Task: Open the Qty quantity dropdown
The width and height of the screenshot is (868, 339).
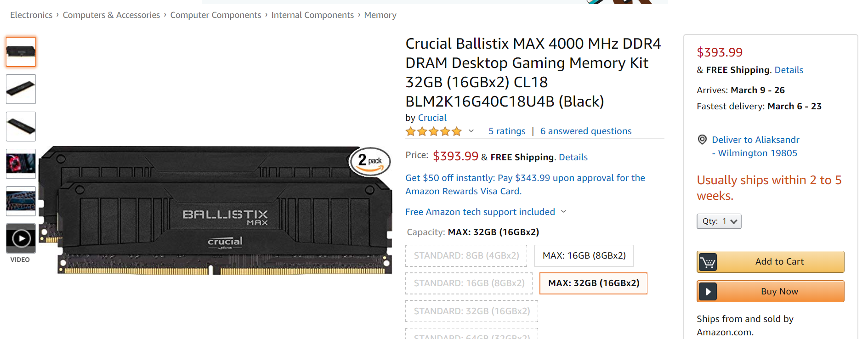Action: 719,221
